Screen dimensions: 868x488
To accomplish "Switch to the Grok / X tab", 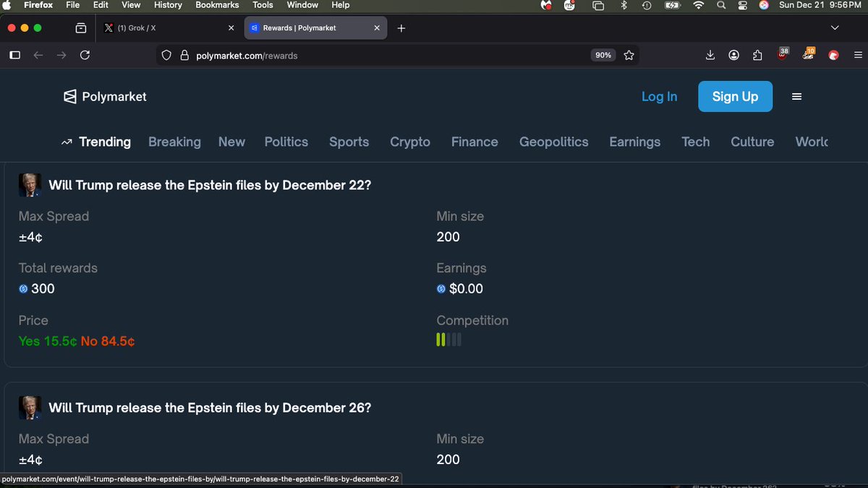I will (168, 28).
